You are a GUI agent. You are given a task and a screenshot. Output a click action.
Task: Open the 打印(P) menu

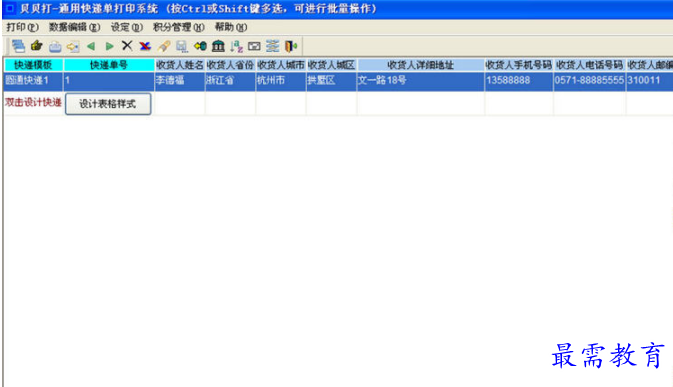(x=22, y=27)
